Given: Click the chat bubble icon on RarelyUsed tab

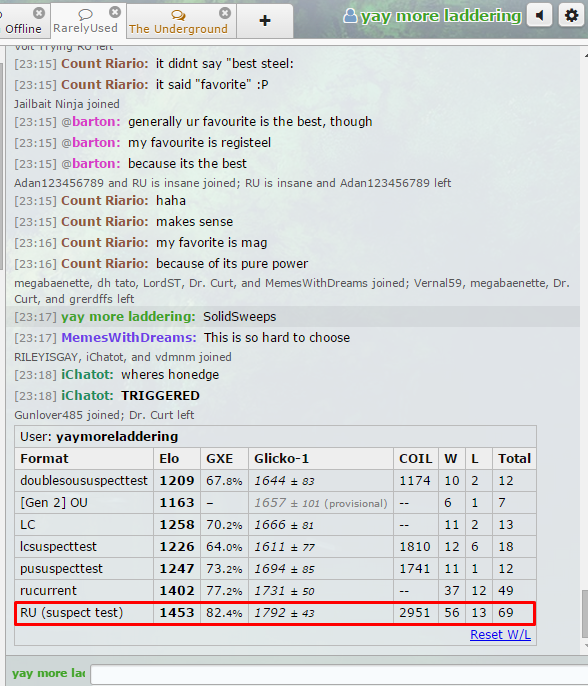Looking at the screenshot, I should click(x=85, y=15).
